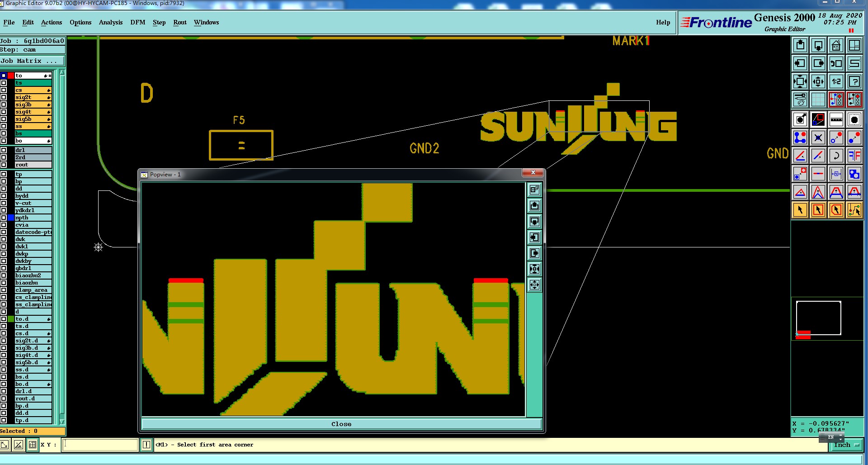This screenshot has height=465, width=868.
Task: Click layer list scroll down arrow
Action: (62, 422)
